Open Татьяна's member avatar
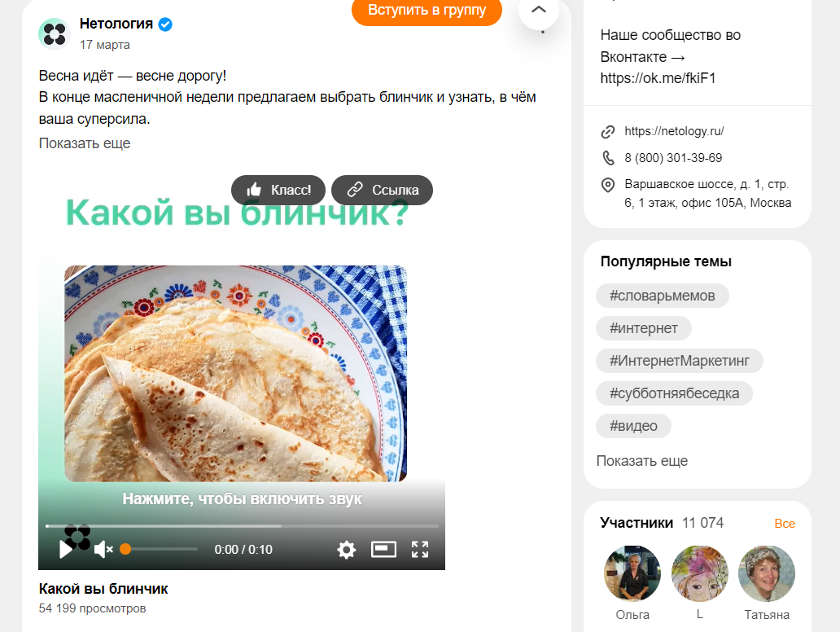This screenshot has height=632, width=840. pos(766,573)
